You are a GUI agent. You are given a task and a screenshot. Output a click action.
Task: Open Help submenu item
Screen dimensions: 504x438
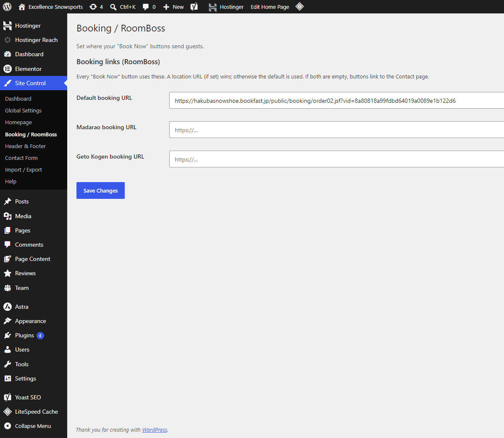tap(10, 182)
